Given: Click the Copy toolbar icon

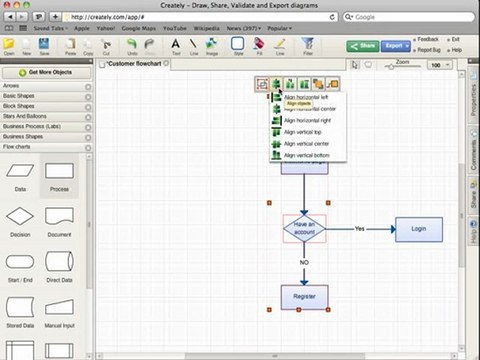Looking at the screenshot, I should coord(88,46).
